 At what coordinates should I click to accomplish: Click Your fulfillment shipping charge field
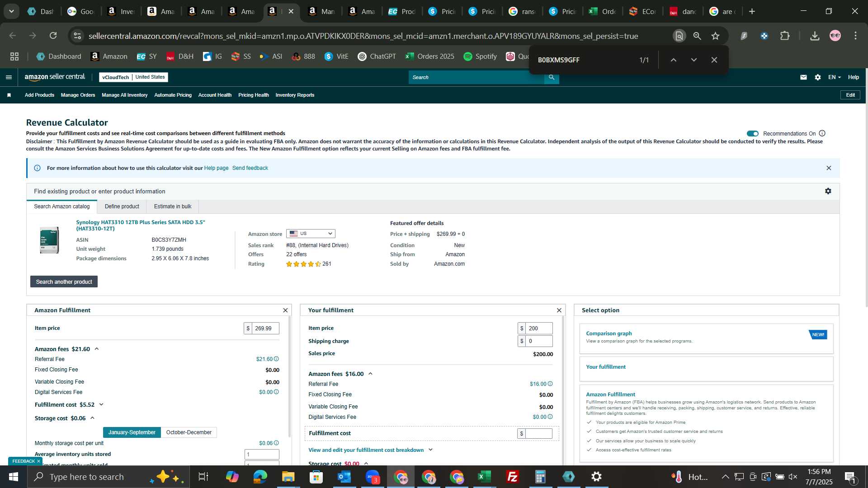539,341
